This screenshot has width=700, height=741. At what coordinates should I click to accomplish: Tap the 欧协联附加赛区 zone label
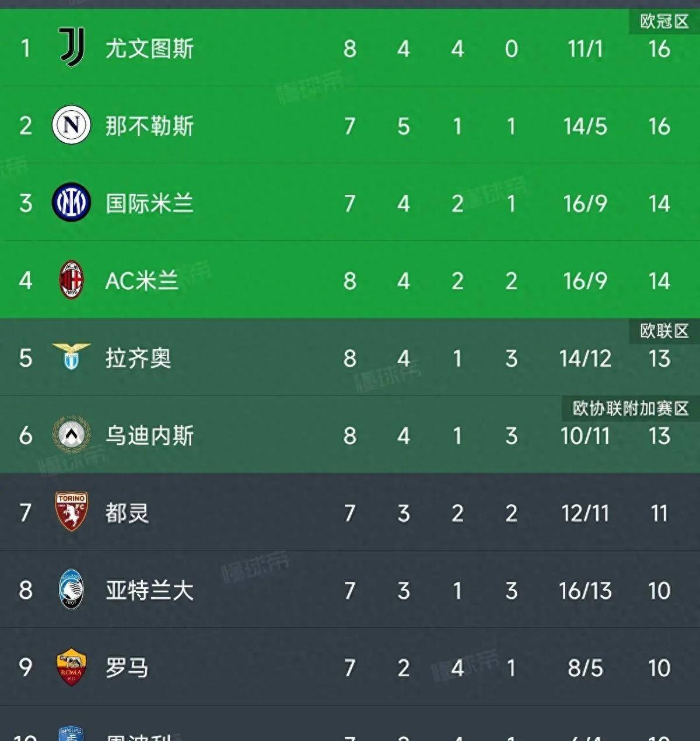click(631, 408)
